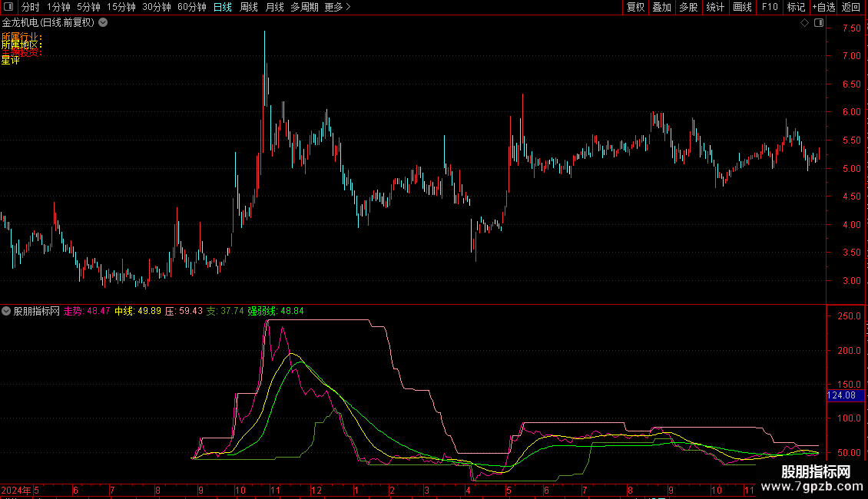
Task: Toggle the right side panel icon
Action: pos(819,23)
